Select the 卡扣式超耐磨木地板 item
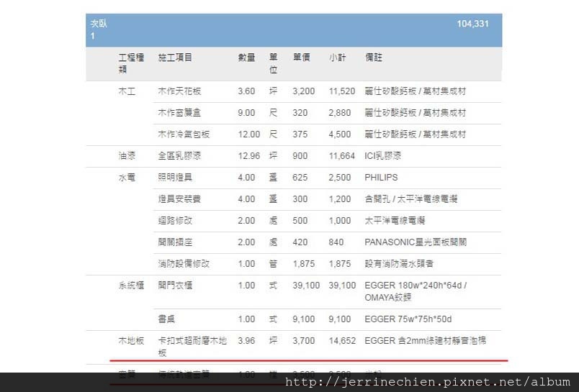Screen dimensions: 579x392 click(192, 347)
